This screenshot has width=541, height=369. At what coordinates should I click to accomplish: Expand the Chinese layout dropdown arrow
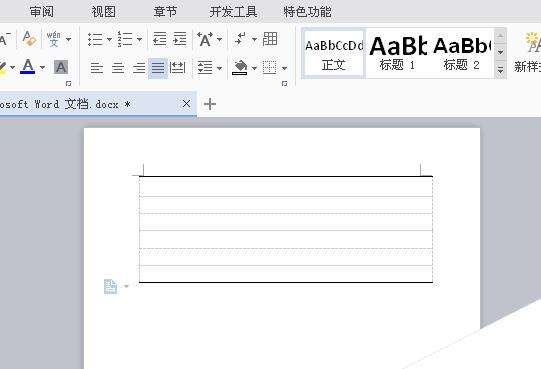coord(219,39)
